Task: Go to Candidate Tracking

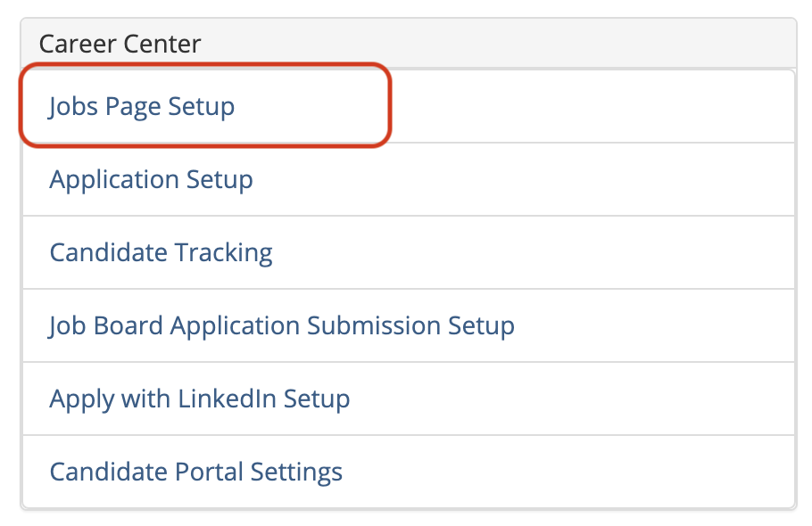Action: coord(161,252)
